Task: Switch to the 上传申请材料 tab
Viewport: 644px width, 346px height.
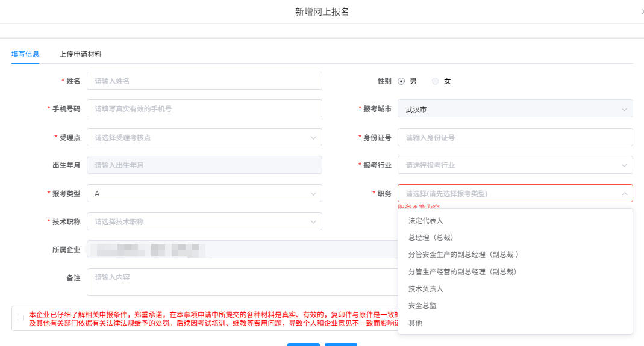Action: [80, 54]
